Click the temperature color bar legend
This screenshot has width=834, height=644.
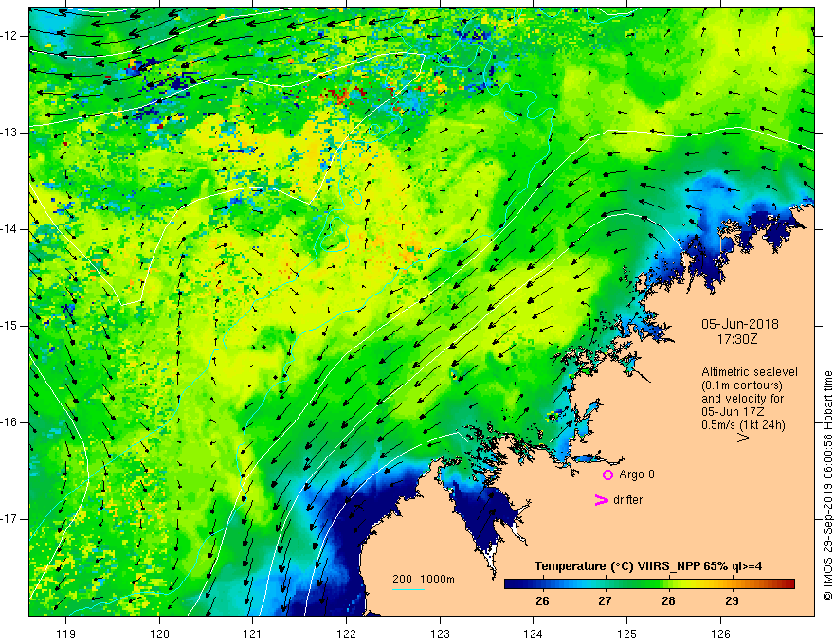pos(649,583)
